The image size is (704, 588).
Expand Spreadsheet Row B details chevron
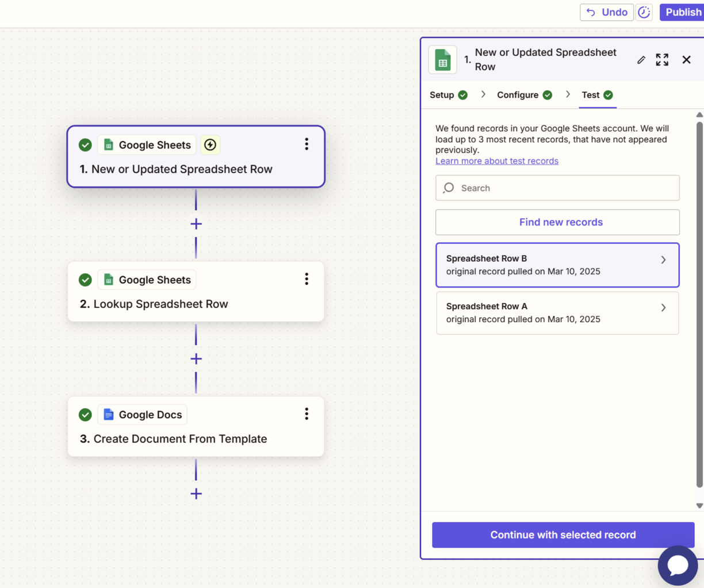(x=663, y=260)
